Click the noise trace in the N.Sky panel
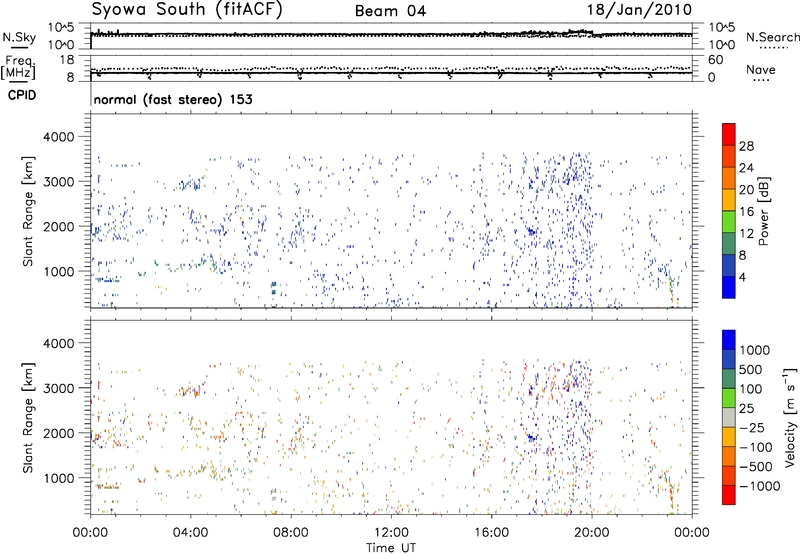This screenshot has width=800, height=554. tap(391, 35)
